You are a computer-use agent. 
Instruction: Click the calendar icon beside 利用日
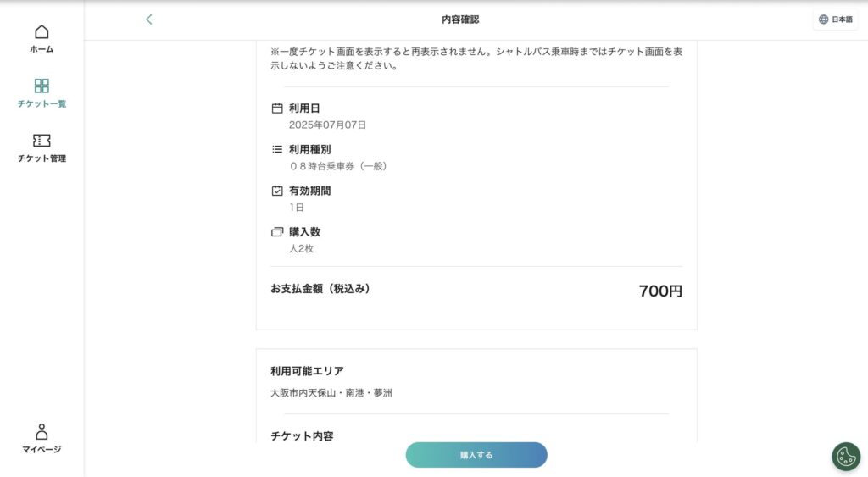click(276, 108)
